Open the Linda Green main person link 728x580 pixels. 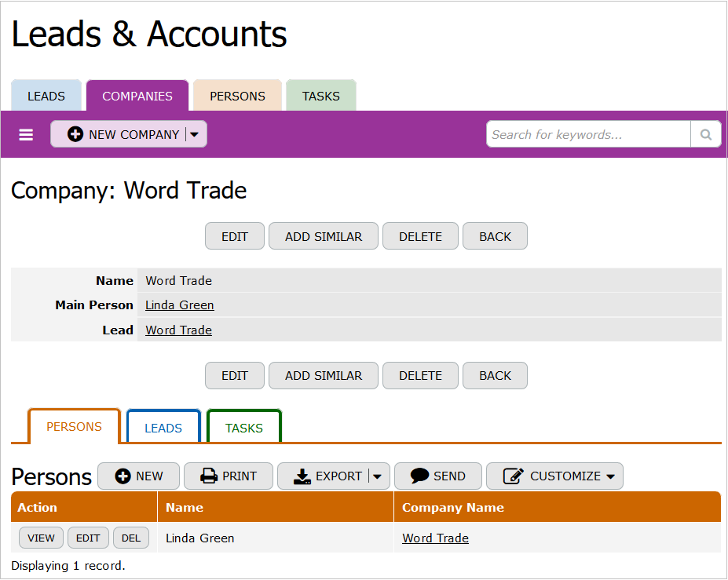click(x=180, y=305)
